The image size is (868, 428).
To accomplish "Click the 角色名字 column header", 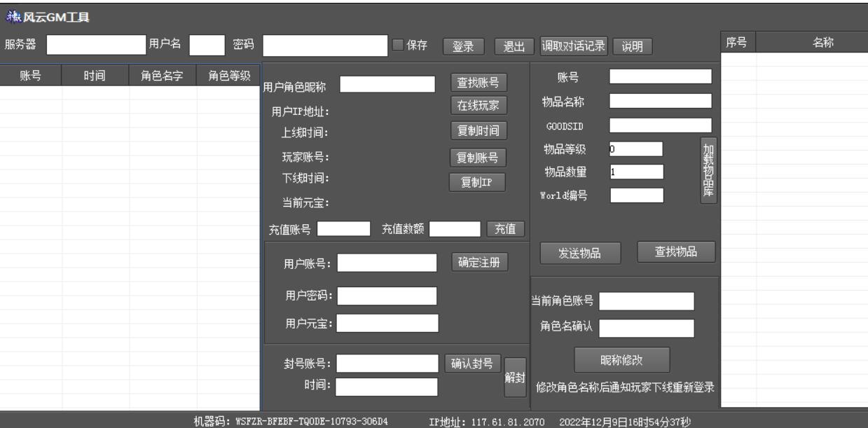I will coord(163,77).
